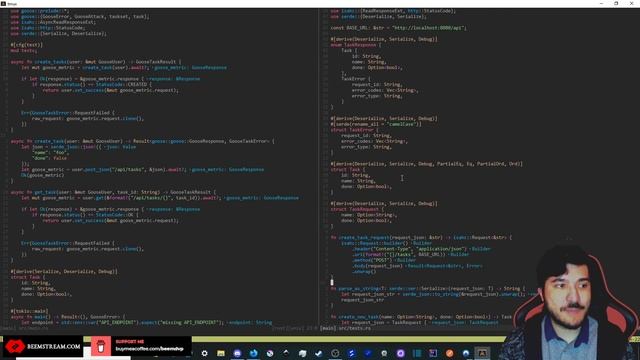This screenshot has width=640, height=360.
Task: Open purple circle icon in taskbar
Action: 400,353
